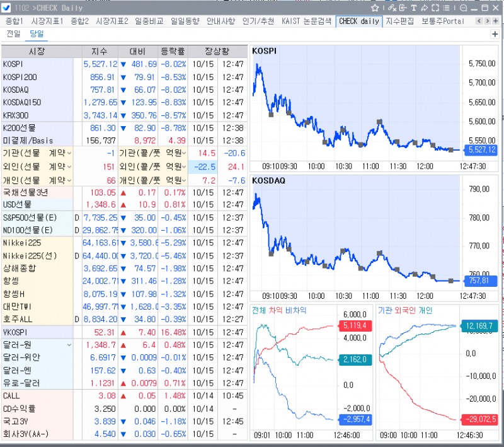Select the 상해종합 row label
The width and height of the screenshot is (504, 447).
coord(20,268)
